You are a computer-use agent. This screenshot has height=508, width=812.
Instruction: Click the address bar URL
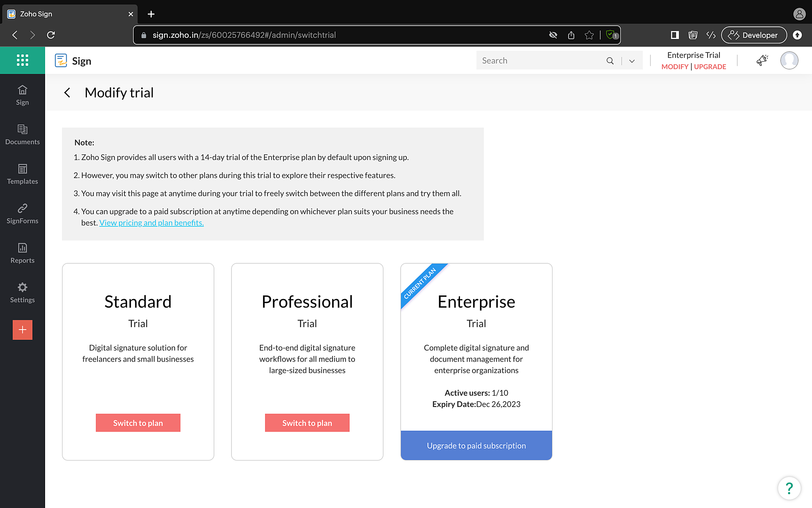click(244, 35)
